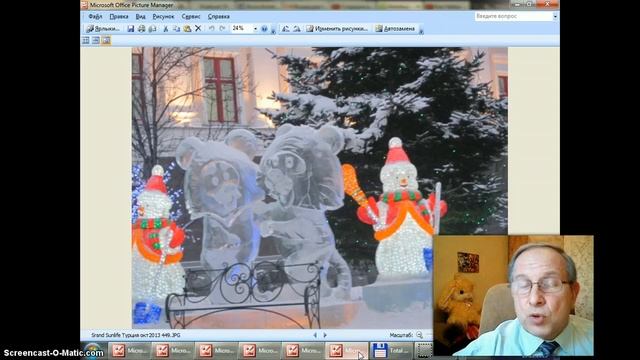This screenshot has height=360, width=640.
Task: Click the Автозамена button
Action: point(395,29)
